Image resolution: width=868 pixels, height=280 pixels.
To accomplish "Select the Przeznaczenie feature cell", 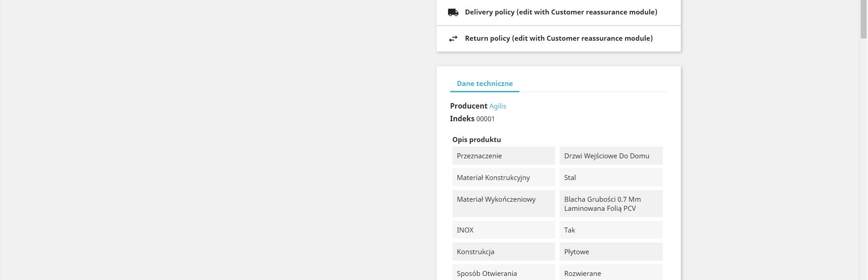I will (503, 156).
